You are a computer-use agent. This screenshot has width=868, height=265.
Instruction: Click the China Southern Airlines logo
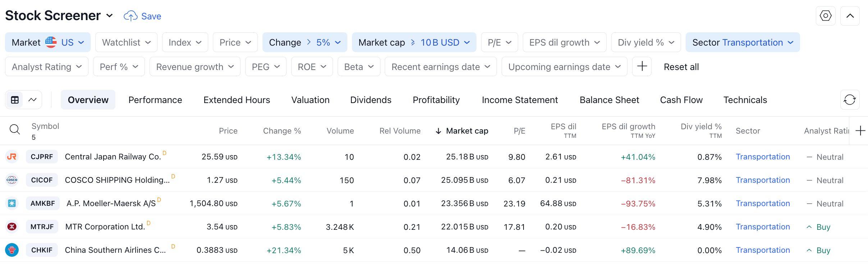(x=12, y=250)
